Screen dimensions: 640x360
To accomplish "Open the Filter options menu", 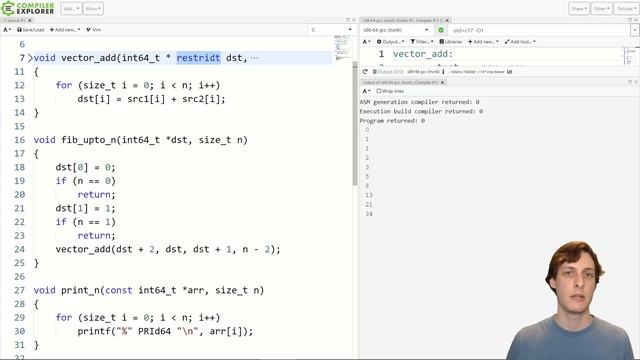I will [x=422, y=42].
